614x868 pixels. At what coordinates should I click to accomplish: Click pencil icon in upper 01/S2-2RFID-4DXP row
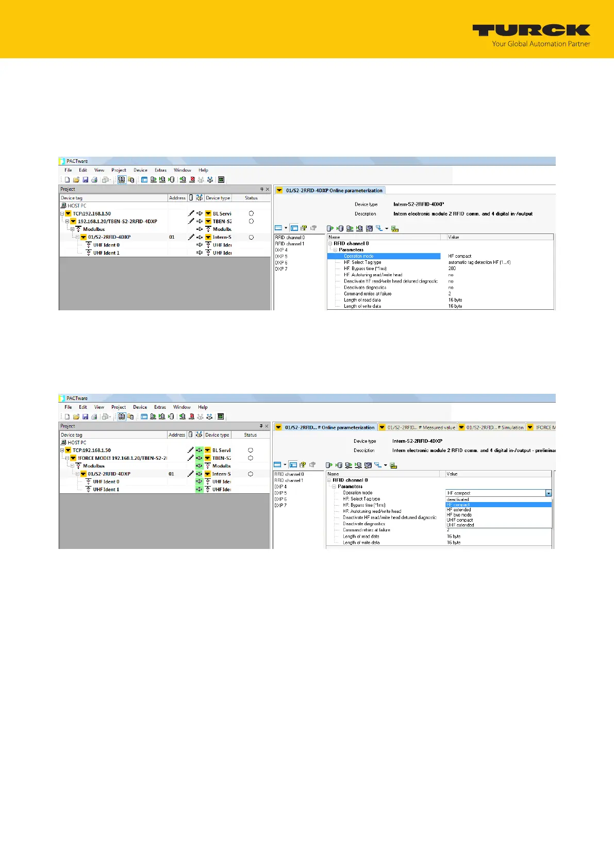click(x=191, y=237)
